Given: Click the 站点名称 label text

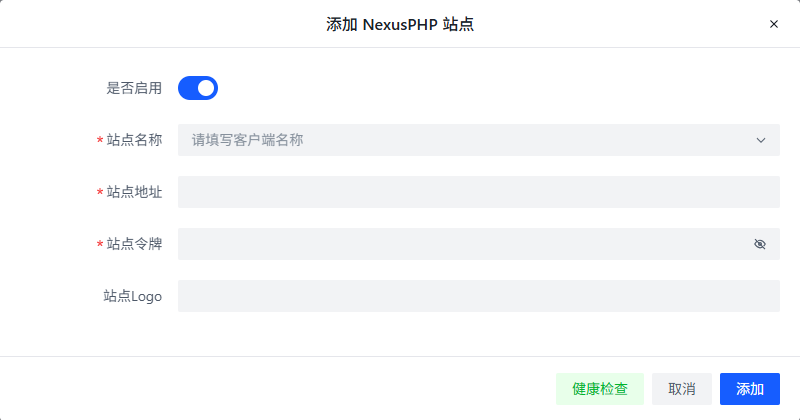Looking at the screenshot, I should (x=134, y=140).
